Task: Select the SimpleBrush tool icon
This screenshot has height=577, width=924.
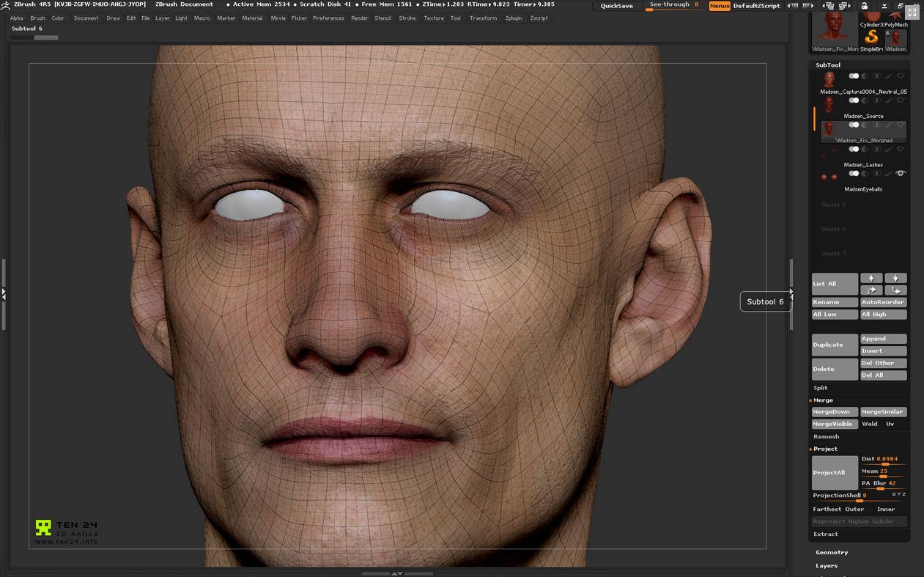Action: click(871, 37)
